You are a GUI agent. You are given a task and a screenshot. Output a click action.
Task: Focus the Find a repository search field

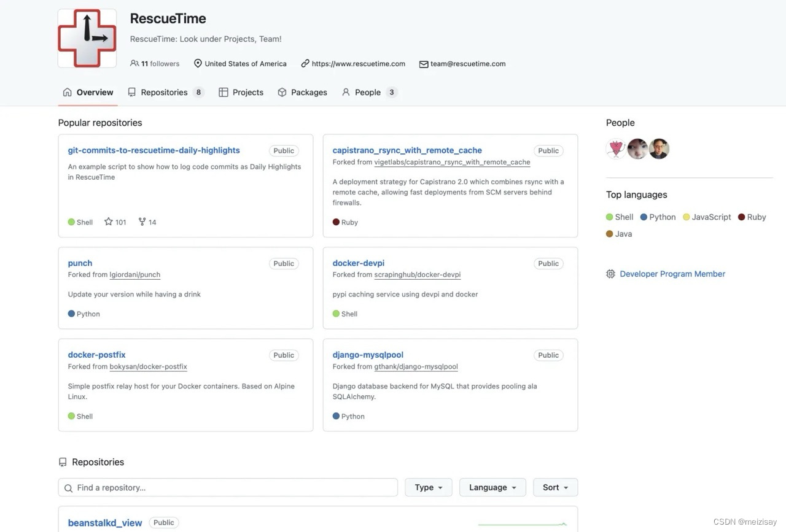[228, 487]
